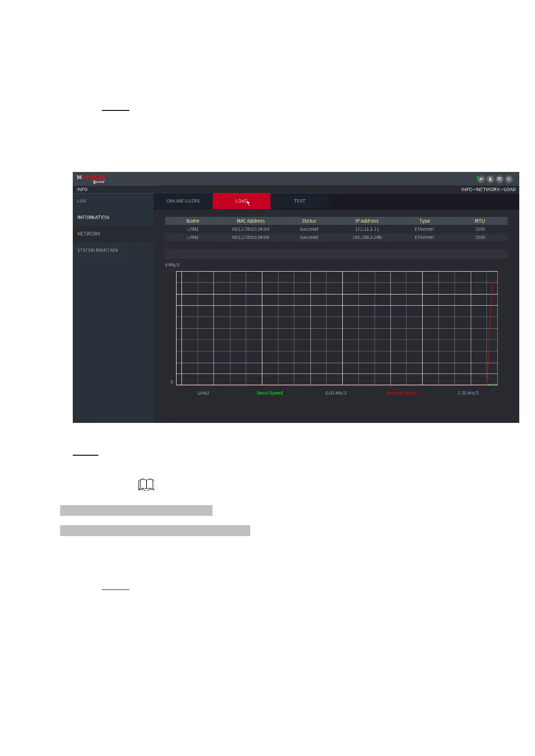The height and width of the screenshot is (756, 535).
Task: Click the network load graph area
Action: pos(337,328)
